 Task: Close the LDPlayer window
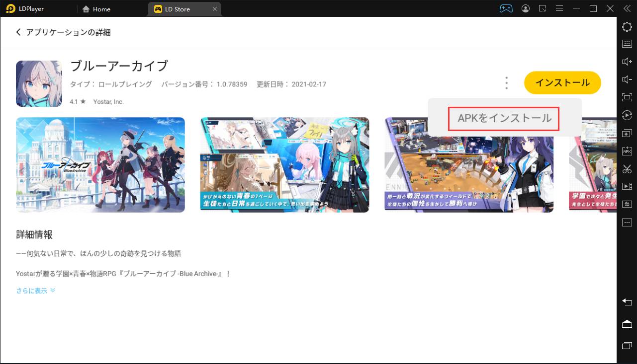click(x=610, y=8)
